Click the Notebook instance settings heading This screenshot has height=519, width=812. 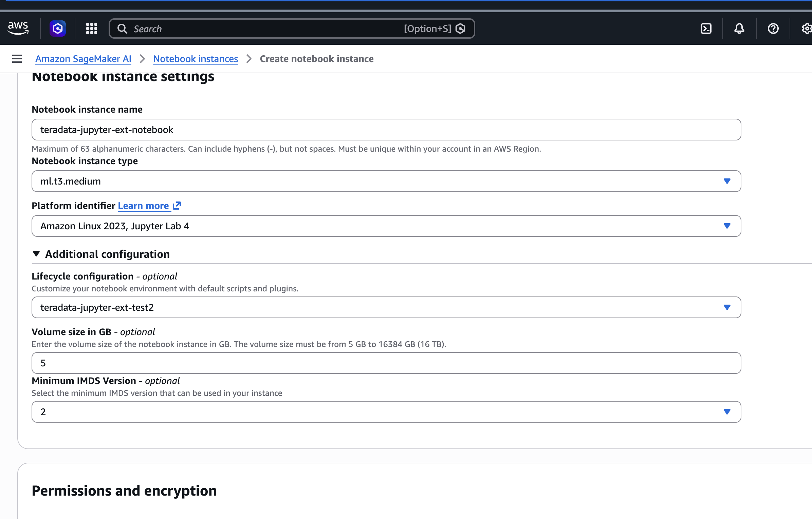pyautogui.click(x=123, y=77)
